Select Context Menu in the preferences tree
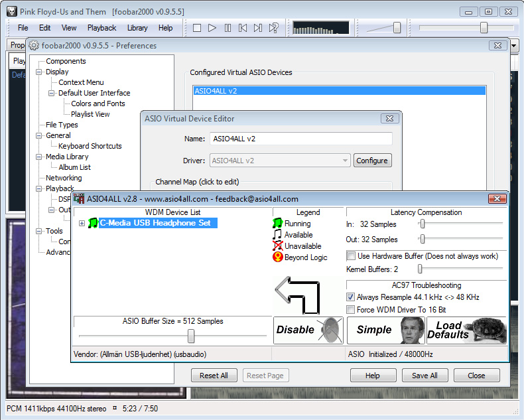 [81, 82]
